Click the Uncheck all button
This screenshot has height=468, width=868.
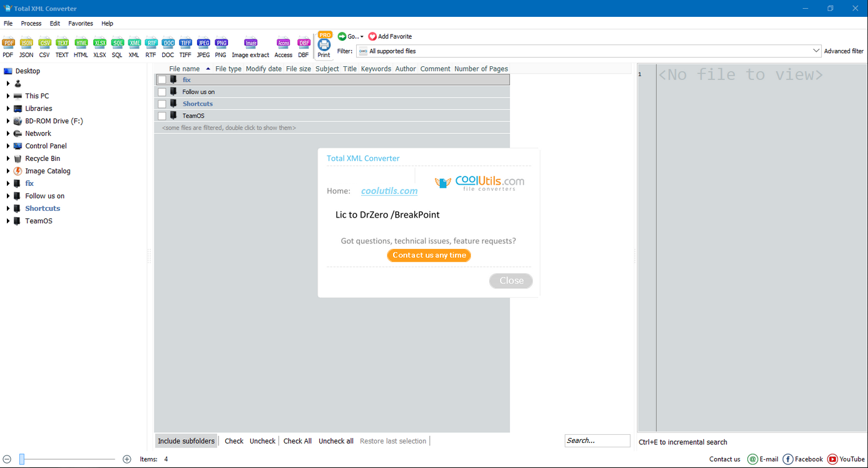(x=336, y=441)
